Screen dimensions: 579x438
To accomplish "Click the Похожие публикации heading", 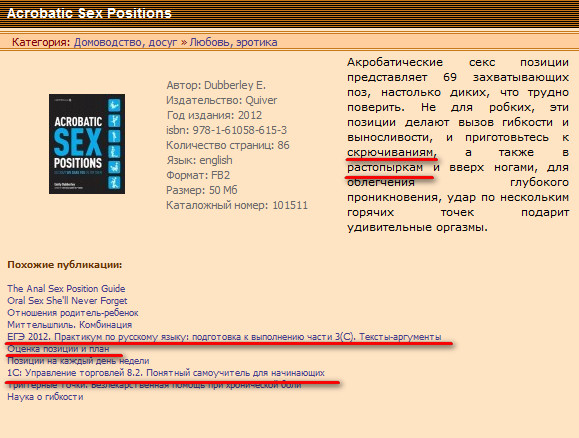I will pyautogui.click(x=65, y=265).
